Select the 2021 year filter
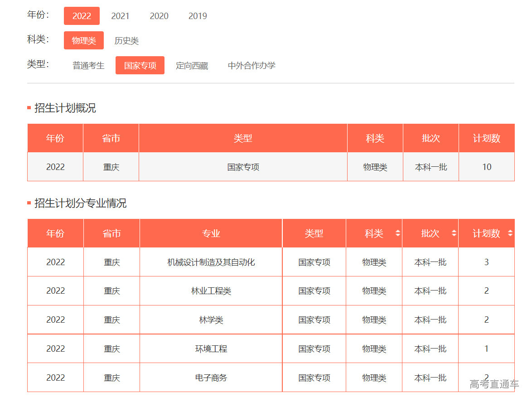The image size is (532, 402). point(120,16)
